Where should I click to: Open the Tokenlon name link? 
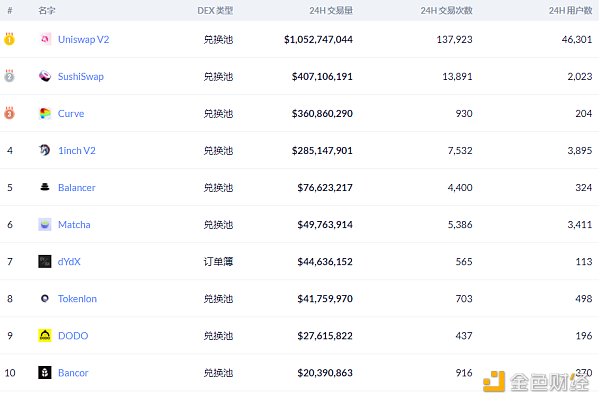[x=79, y=299]
